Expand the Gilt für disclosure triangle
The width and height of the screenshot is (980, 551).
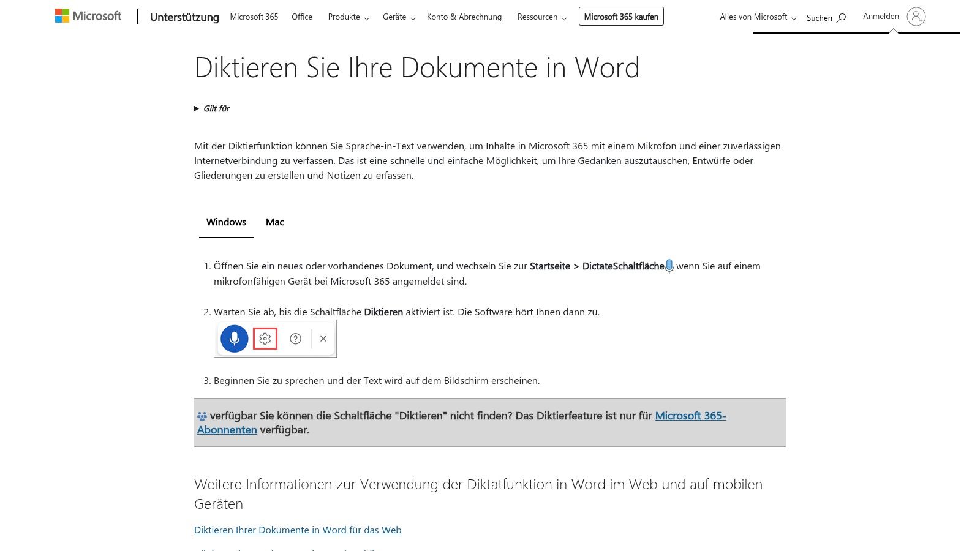tap(197, 108)
